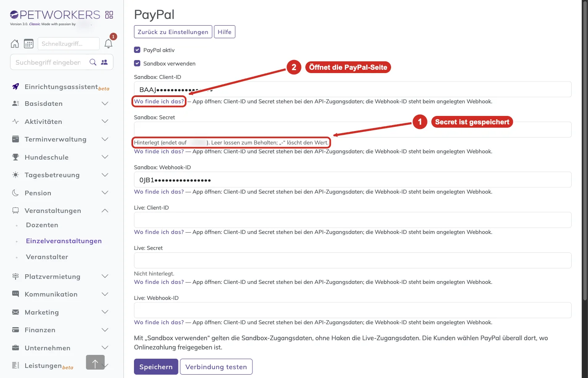588x378 pixels.
Task: Click the scroll-to-top arrow button
Action: click(x=95, y=362)
